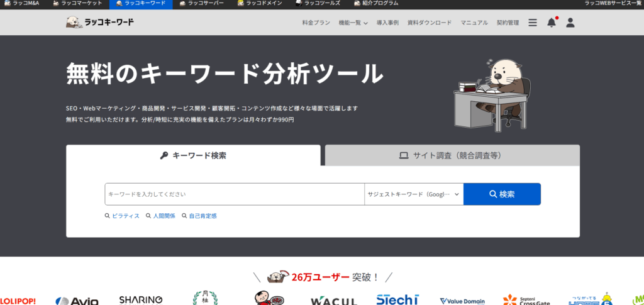Screen dimensions: 644x305
Task: Open the notification bell icon
Action: tap(552, 23)
